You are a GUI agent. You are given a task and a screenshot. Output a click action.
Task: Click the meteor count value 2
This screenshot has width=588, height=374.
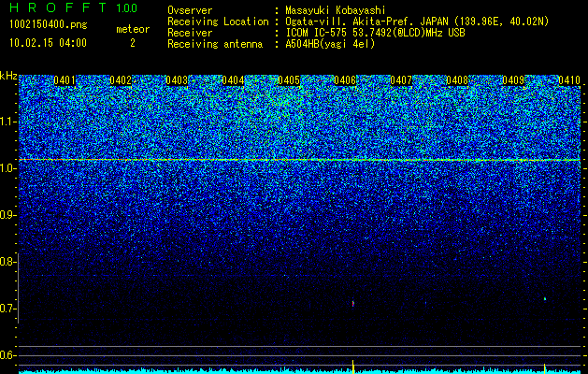(133, 43)
